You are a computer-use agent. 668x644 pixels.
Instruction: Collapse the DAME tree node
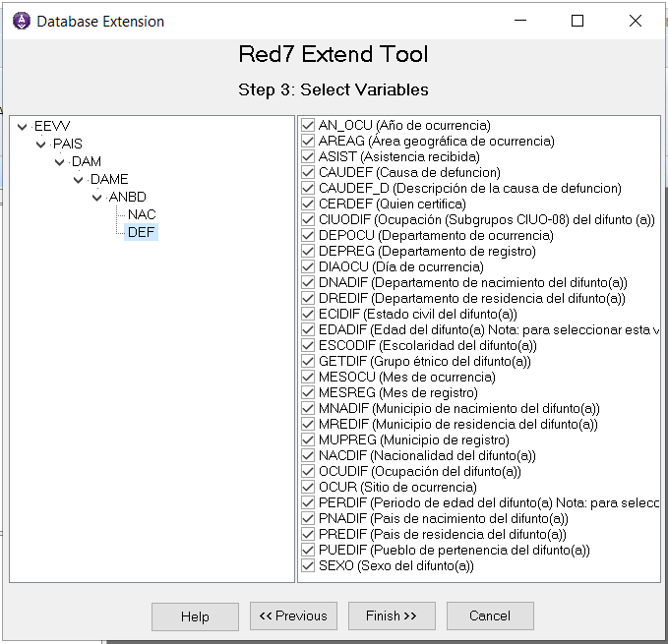pos(78,180)
